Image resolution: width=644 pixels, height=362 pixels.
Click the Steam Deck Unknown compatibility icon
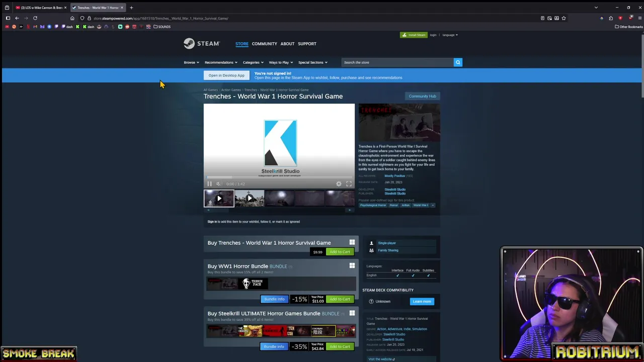coord(371,302)
